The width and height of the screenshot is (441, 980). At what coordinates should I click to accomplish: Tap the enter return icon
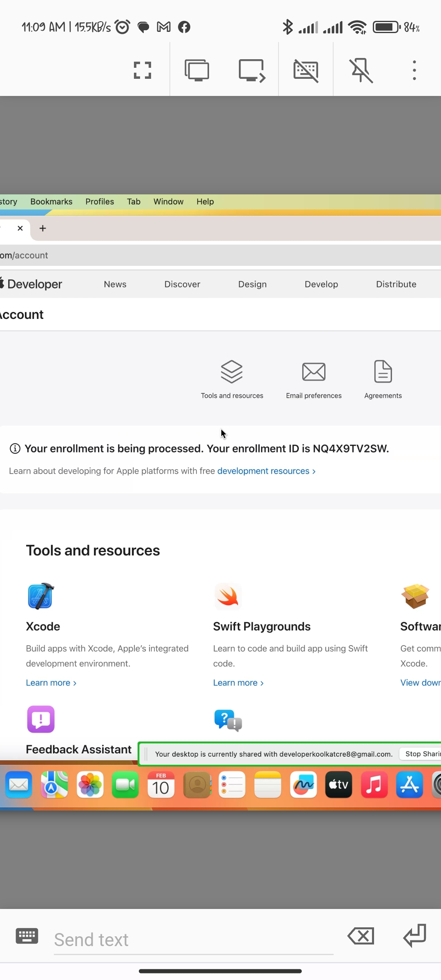(415, 936)
